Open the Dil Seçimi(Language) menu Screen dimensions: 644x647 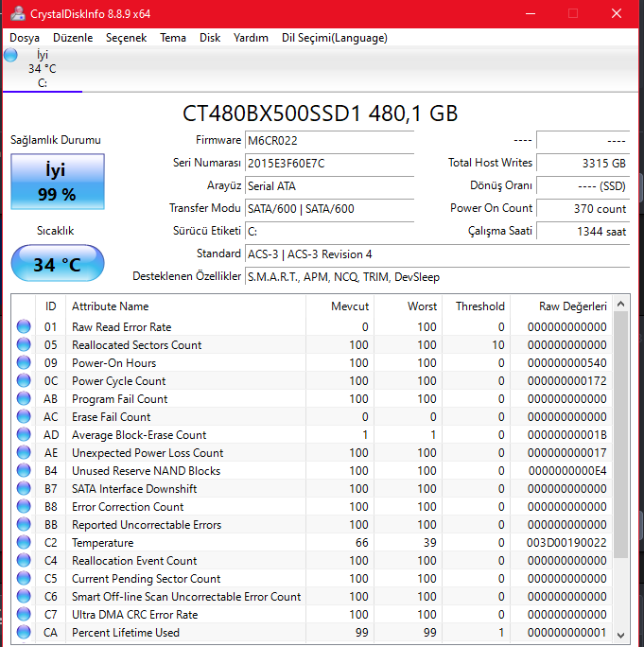(x=334, y=38)
